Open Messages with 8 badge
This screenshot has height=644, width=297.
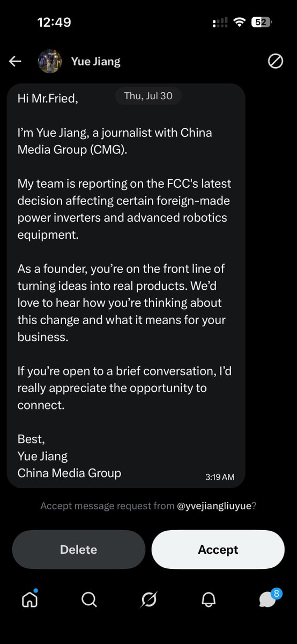(269, 597)
